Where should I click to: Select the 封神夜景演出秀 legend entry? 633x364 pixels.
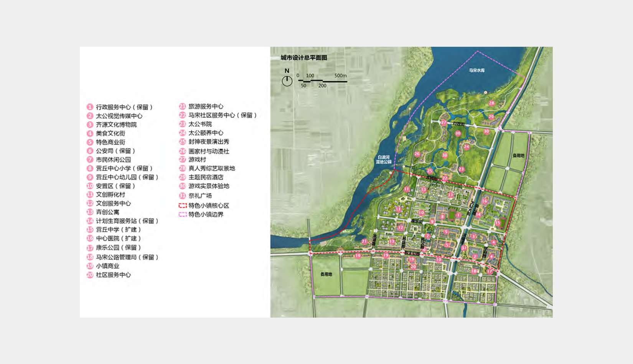(x=209, y=142)
